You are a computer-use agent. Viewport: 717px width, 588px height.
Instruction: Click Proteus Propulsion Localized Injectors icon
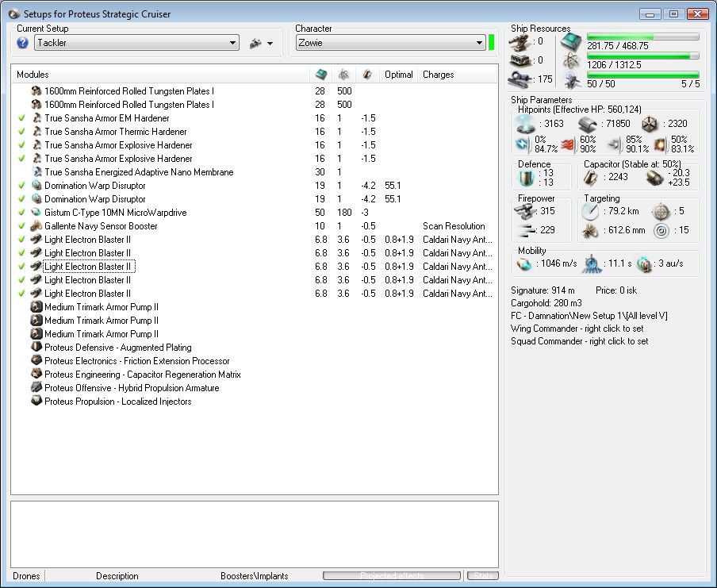coord(36,402)
